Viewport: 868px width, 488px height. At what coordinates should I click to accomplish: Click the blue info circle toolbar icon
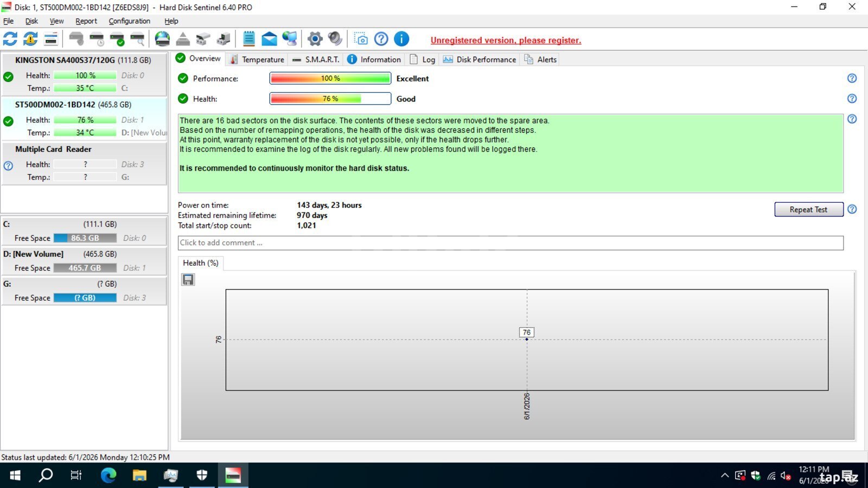click(x=401, y=39)
